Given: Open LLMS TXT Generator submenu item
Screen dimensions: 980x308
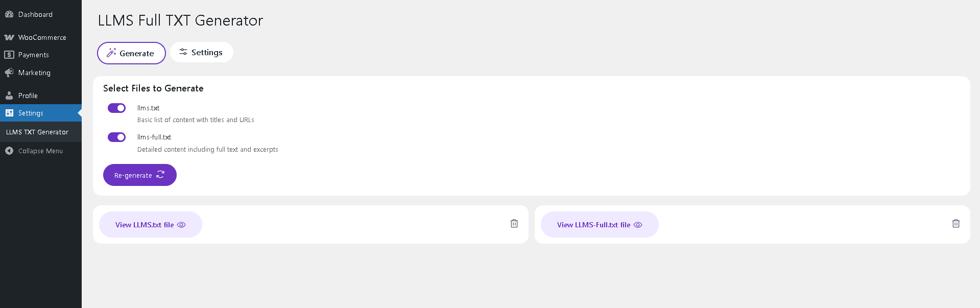Looking at the screenshot, I should tap(37, 132).
